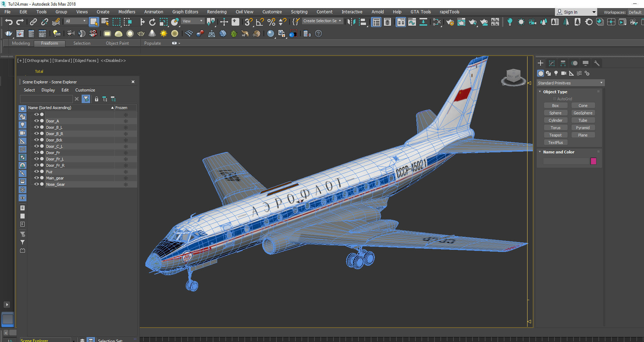Toggle the 3D Snaps icon
This screenshot has width=644, height=342.
pos(248,22)
